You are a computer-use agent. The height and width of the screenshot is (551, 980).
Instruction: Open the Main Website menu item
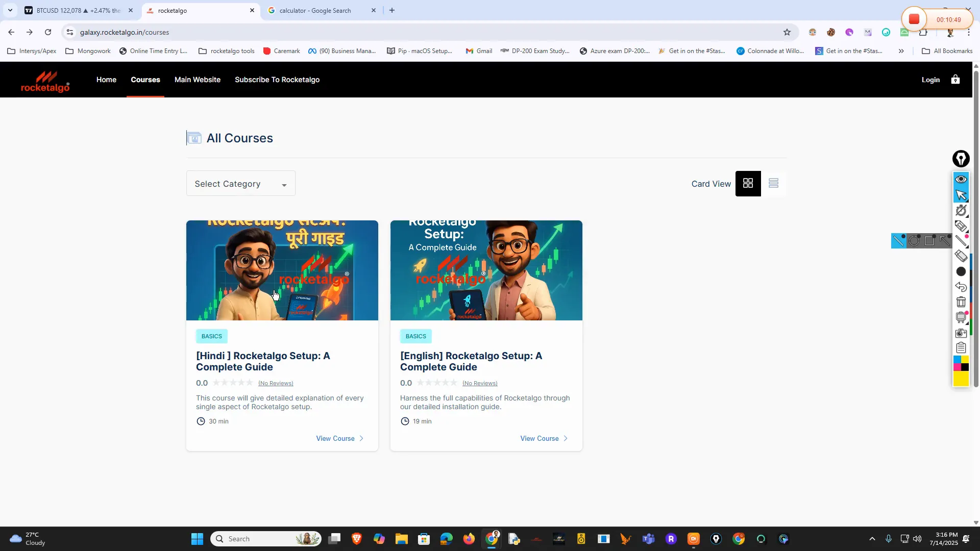click(197, 80)
